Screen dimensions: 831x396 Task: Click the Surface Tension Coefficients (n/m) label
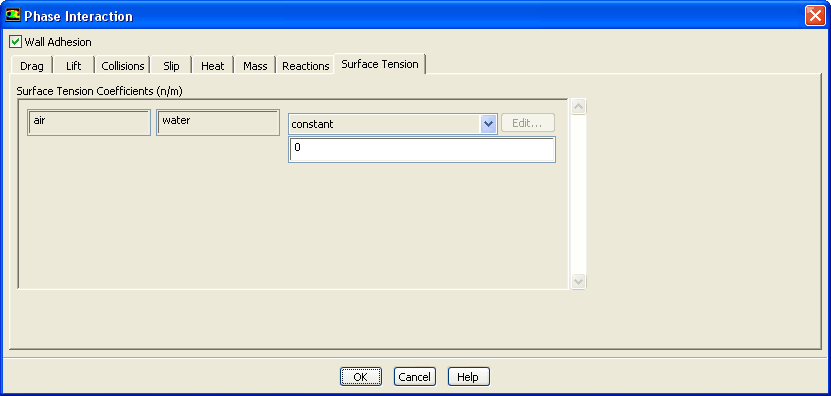[x=100, y=91]
